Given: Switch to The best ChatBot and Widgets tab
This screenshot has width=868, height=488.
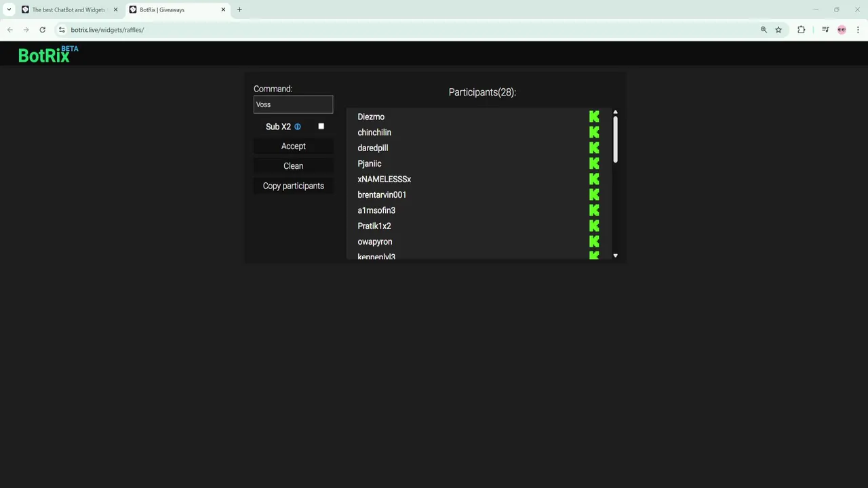Looking at the screenshot, I should coord(68,9).
